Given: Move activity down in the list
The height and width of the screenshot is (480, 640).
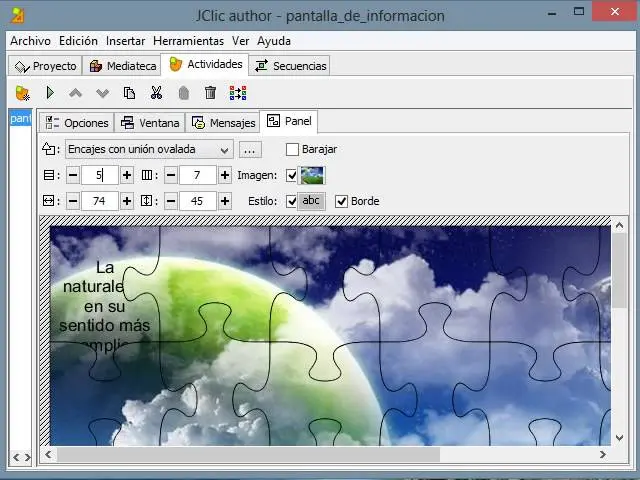Looking at the screenshot, I should coord(102,93).
